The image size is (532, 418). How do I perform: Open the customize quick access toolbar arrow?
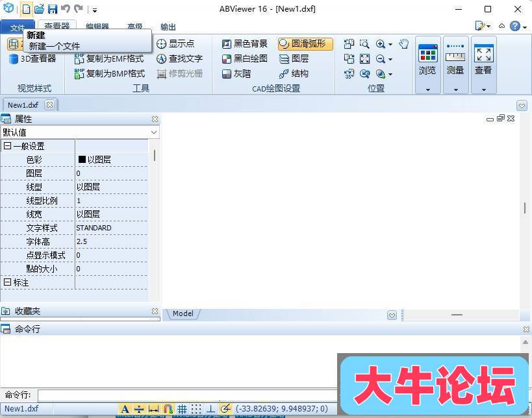tap(95, 10)
